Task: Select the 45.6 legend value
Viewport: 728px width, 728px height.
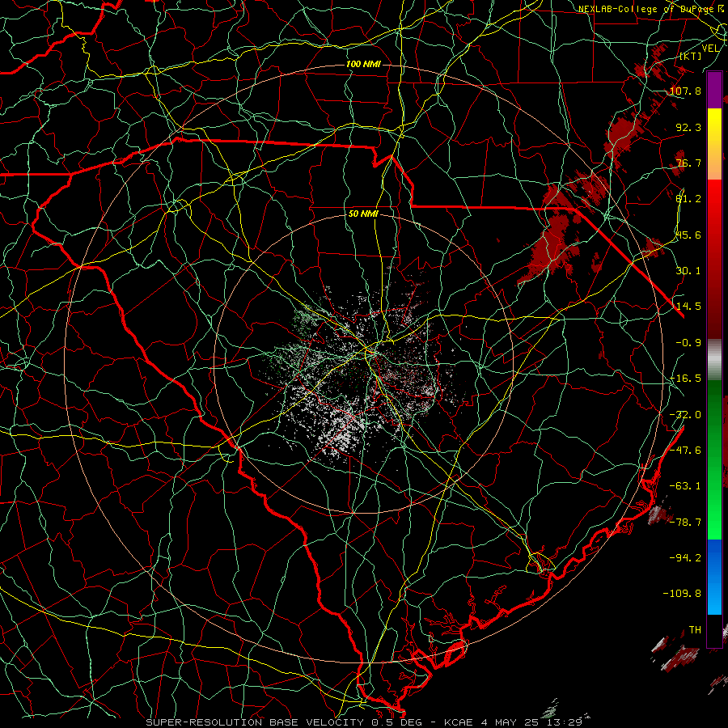Action: pyautogui.click(x=688, y=235)
